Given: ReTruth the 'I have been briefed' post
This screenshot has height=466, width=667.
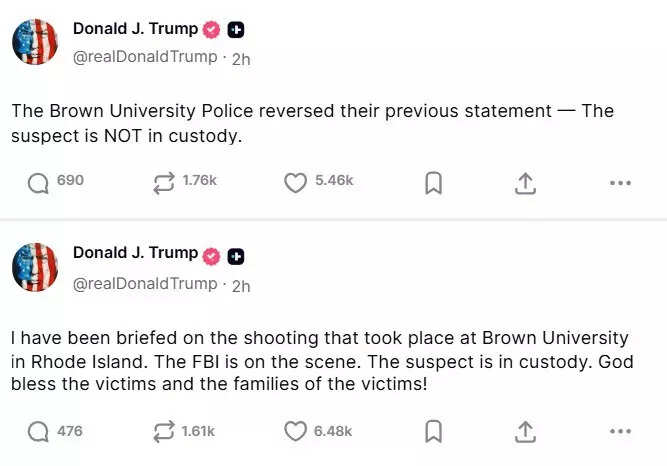Looking at the screenshot, I should click(x=161, y=431).
